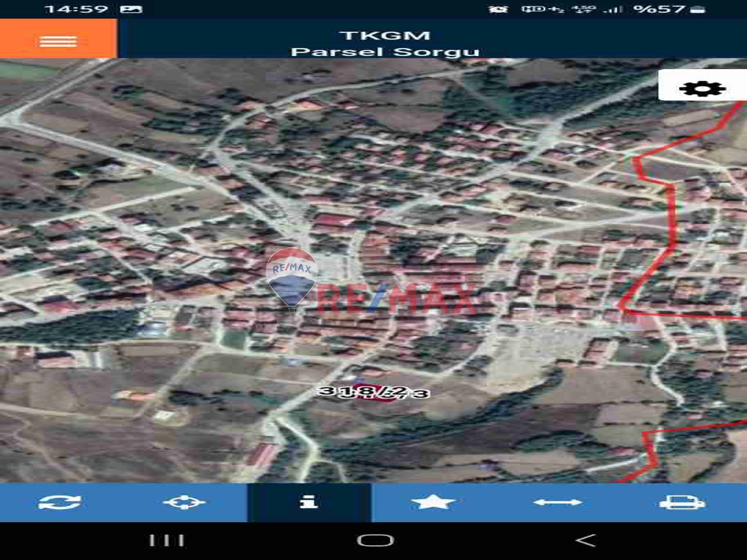Open the orange hamburger menu
This screenshot has width=747, height=560.
pos(58,40)
